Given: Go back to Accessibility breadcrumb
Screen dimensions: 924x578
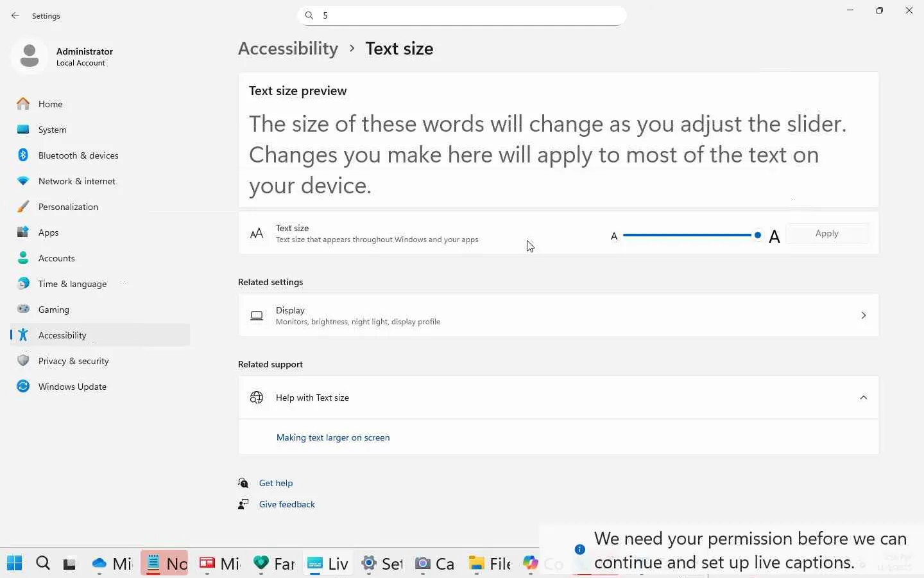Looking at the screenshot, I should tap(287, 49).
